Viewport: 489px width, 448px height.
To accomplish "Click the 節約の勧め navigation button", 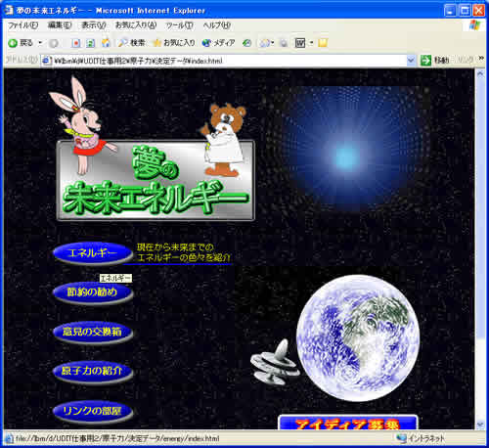I will tap(93, 292).
